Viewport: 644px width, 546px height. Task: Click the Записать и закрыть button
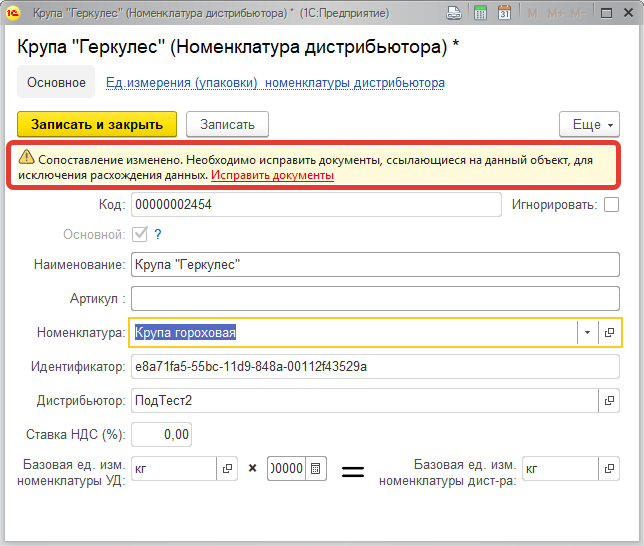pyautogui.click(x=97, y=124)
